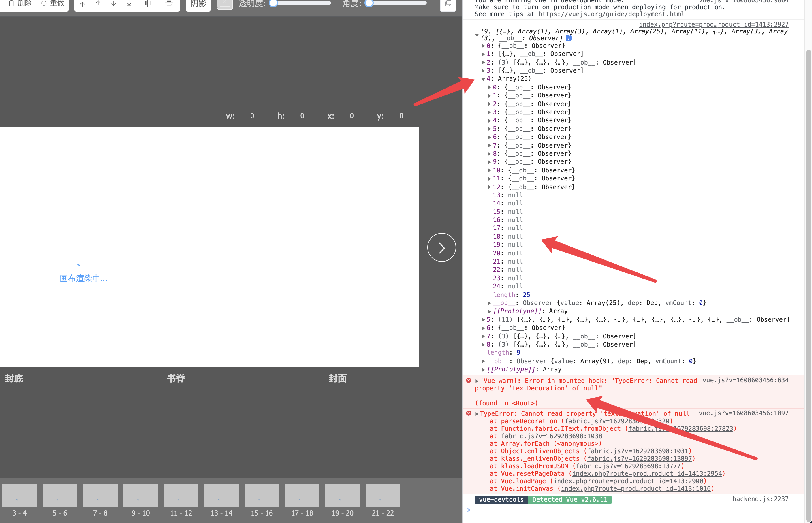Open pages 13 - 14 thumbnail

(221, 495)
